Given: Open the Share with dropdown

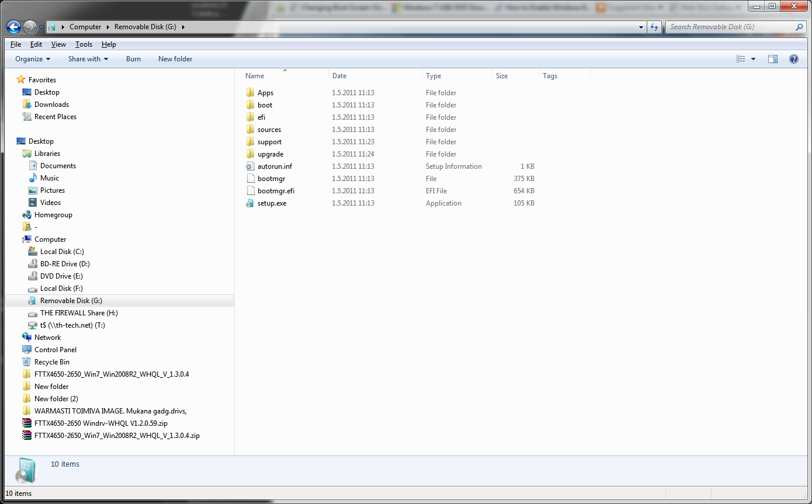Looking at the screenshot, I should tap(88, 59).
